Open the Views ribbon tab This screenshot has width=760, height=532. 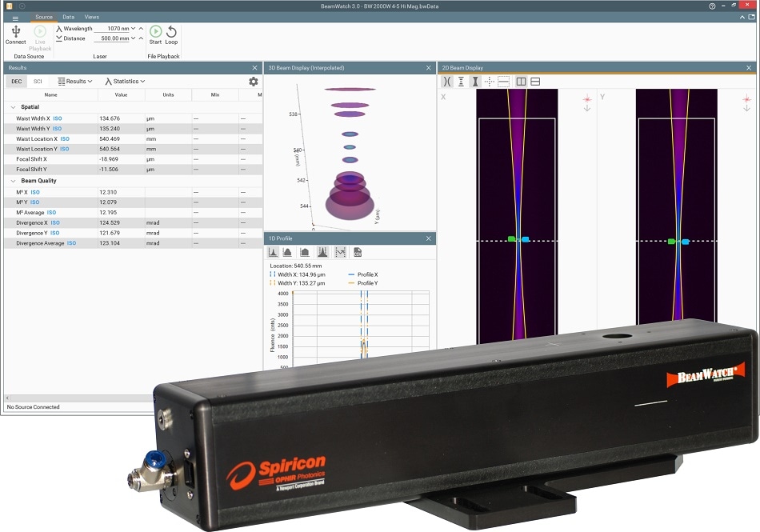pos(92,17)
